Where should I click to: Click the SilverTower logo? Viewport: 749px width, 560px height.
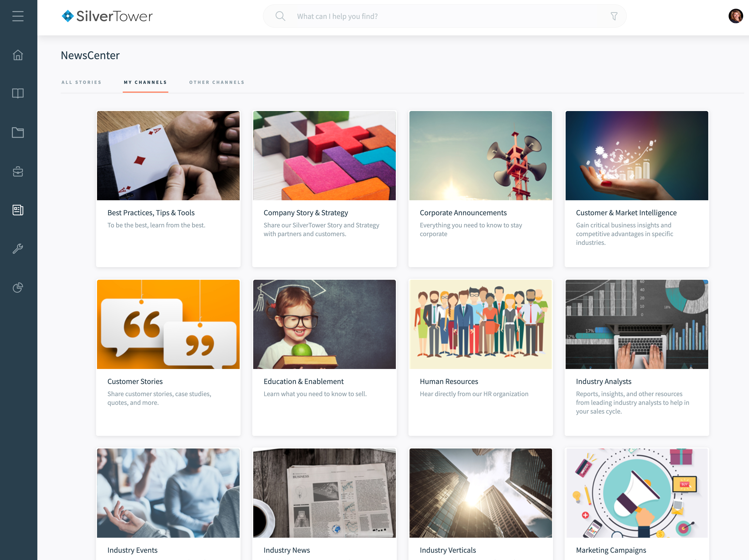(107, 16)
